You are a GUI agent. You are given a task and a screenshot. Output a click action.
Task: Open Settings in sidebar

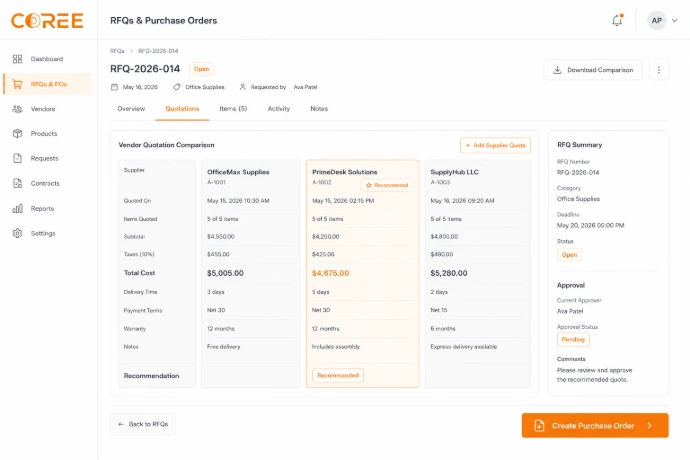tap(47, 233)
